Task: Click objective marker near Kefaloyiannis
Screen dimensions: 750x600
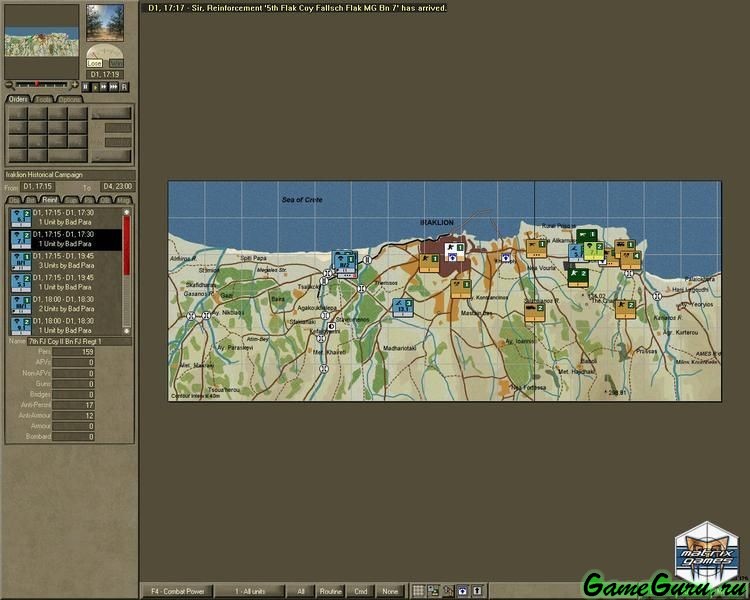Action: click(x=331, y=327)
